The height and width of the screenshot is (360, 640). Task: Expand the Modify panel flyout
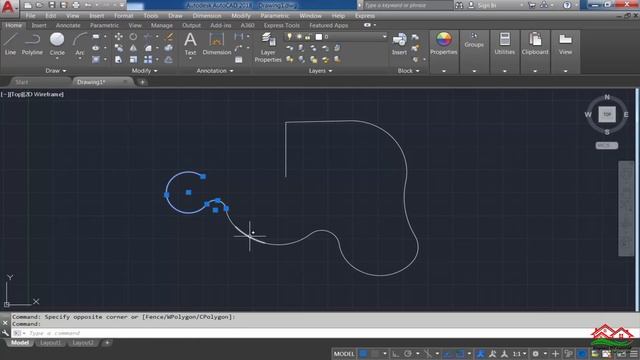pos(144,71)
